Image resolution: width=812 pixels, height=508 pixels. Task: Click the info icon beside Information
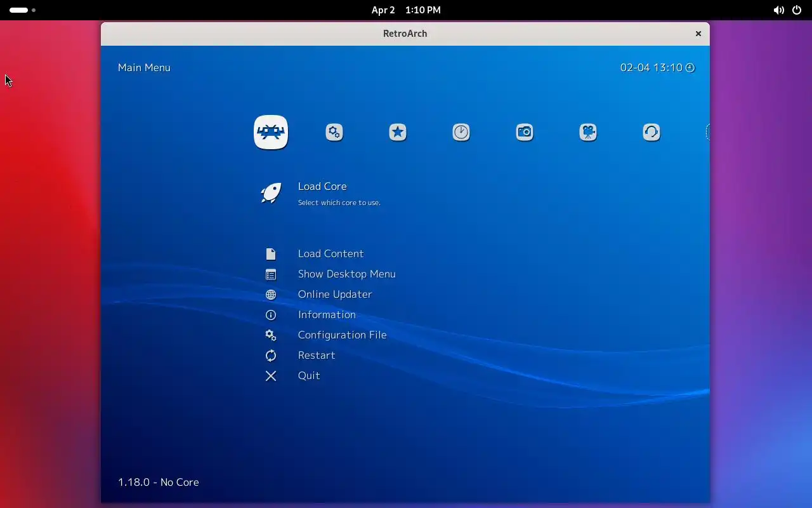(271, 315)
